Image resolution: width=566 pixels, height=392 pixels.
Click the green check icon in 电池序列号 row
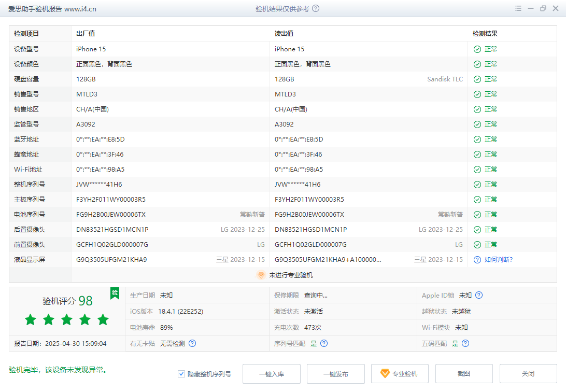click(477, 215)
